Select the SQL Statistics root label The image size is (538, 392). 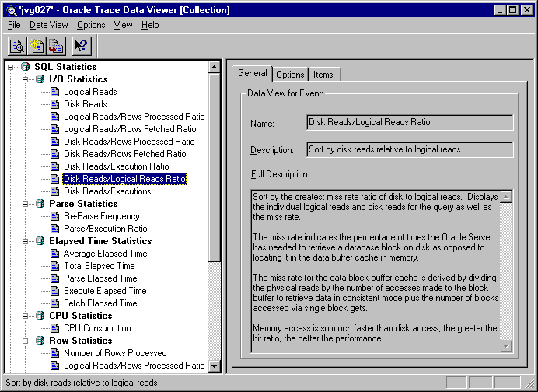point(65,67)
